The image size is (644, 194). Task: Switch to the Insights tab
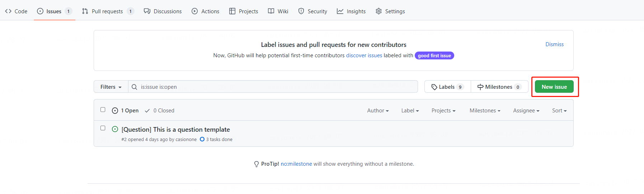[351, 11]
